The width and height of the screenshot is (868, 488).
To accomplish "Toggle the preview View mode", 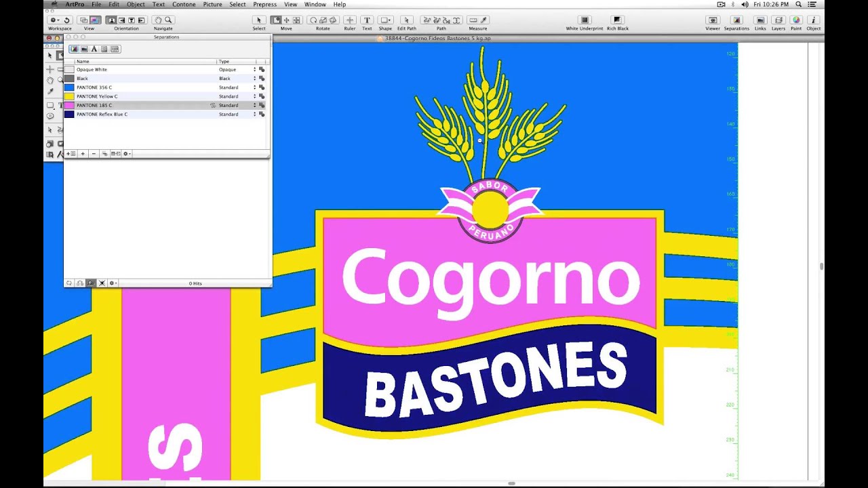I will tap(95, 20).
